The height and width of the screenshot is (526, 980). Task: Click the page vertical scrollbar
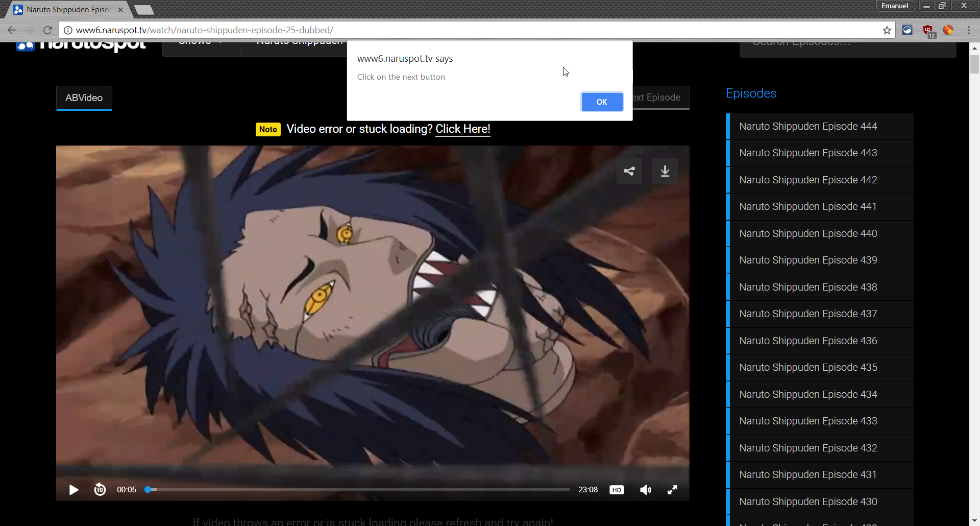click(x=974, y=64)
